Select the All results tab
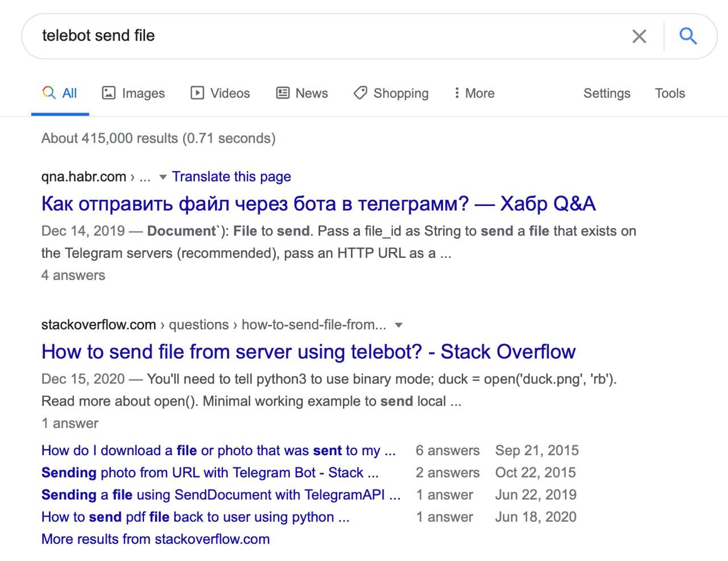 pyautogui.click(x=60, y=93)
